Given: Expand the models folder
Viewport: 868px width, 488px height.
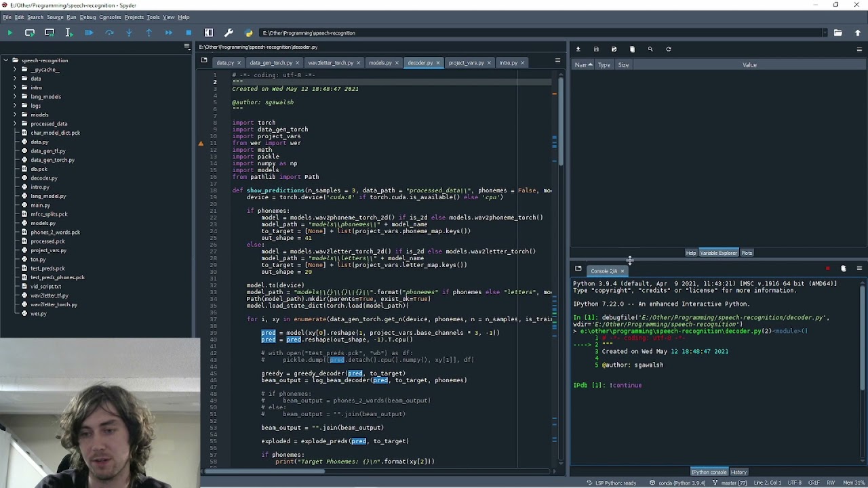Looking at the screenshot, I should [15, 115].
